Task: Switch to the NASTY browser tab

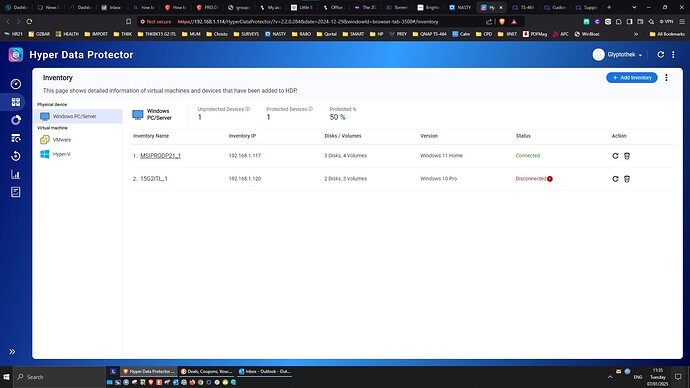Action: pyautogui.click(x=460, y=7)
